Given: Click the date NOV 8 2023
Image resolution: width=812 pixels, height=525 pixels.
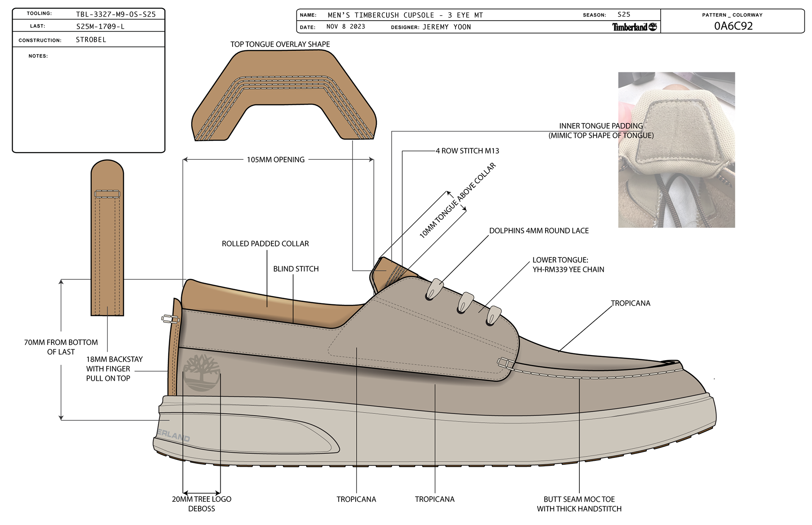Looking at the screenshot, I should point(346,27).
